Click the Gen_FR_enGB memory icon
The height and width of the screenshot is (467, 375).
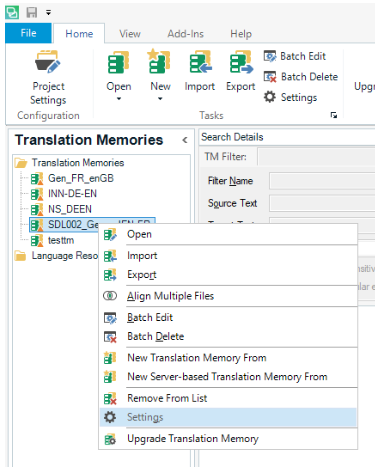pyautogui.click(x=37, y=179)
